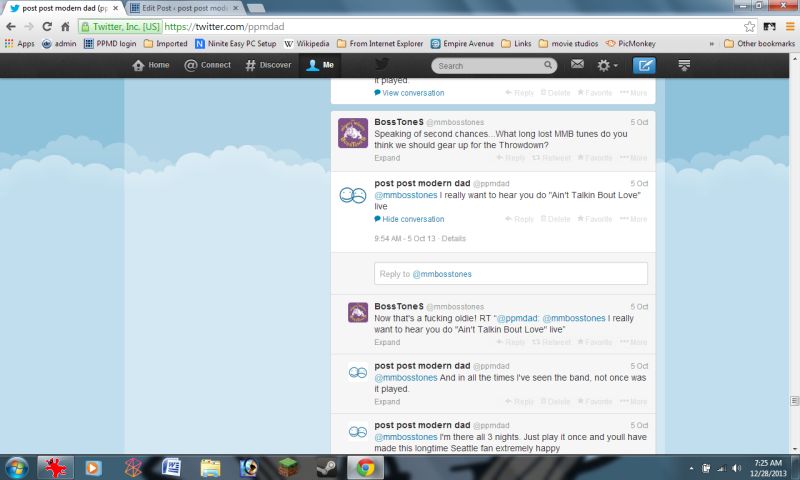Open From Internet Explorer bookmarks folder
The width and height of the screenshot is (800, 480).
380,44
